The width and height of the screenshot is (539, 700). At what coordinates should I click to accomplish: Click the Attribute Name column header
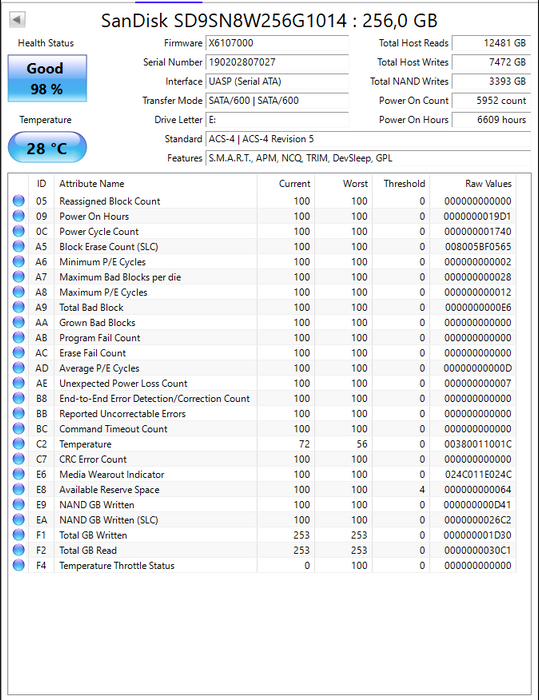coord(155,183)
